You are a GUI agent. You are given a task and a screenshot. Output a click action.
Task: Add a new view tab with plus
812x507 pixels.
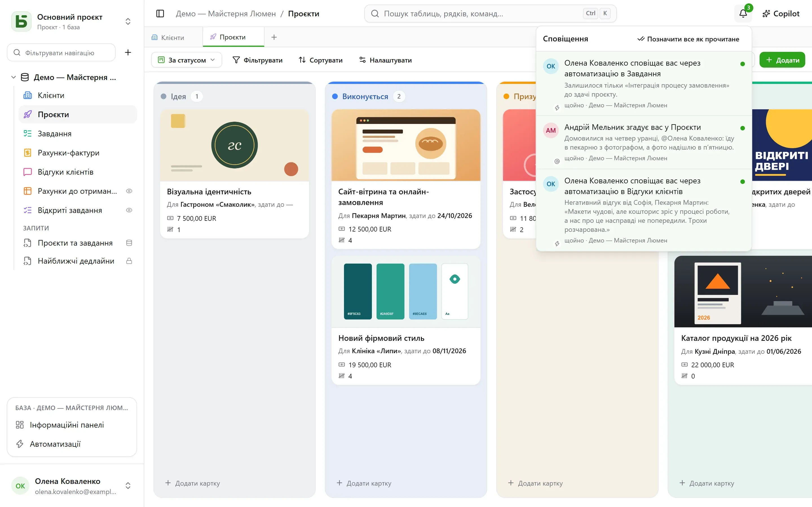pos(274,37)
